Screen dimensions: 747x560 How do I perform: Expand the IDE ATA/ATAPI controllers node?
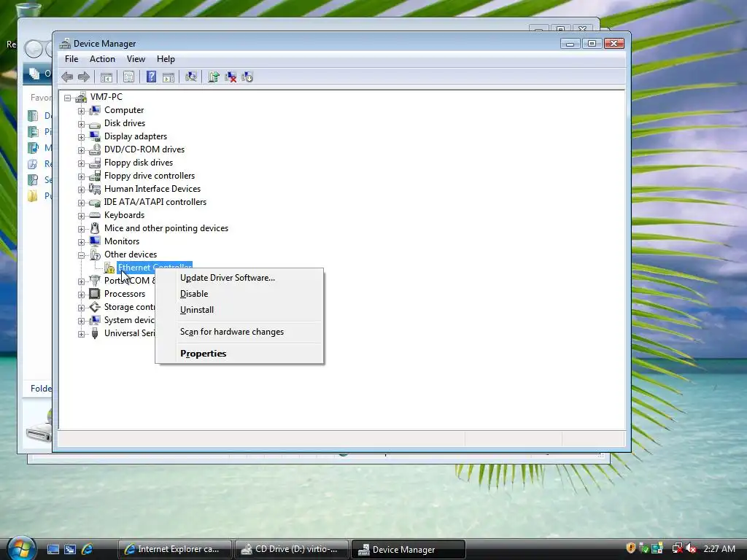81,203
